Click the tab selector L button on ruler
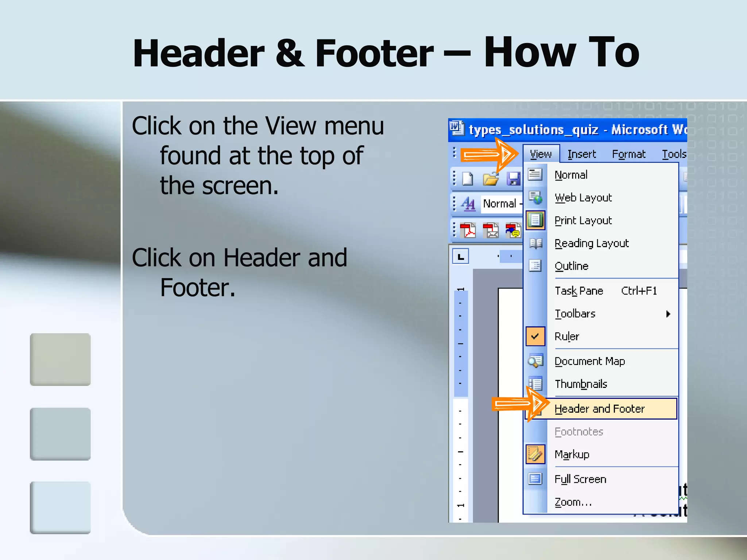Screen dimensions: 747x560 click(x=461, y=257)
